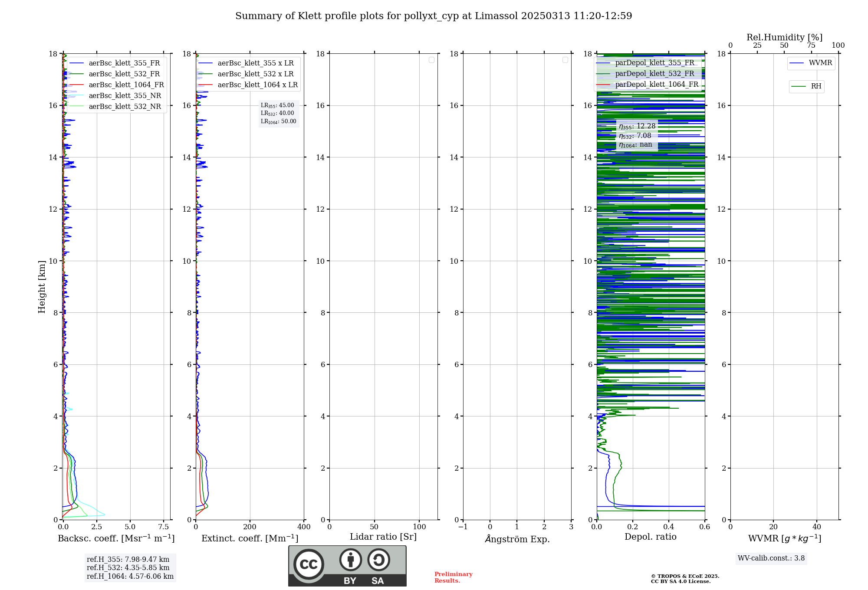The height and width of the screenshot is (590, 868).
Task: Click the Creative Commons CC logo icon
Action: pos(309,564)
